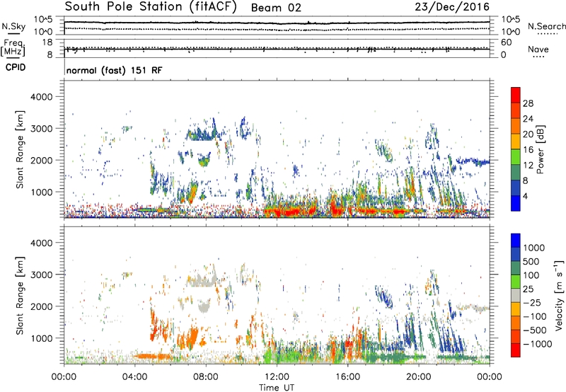This screenshot has height=392, width=566.
Task: Click the N.Sky solid noise trace line
Action: [277, 23]
